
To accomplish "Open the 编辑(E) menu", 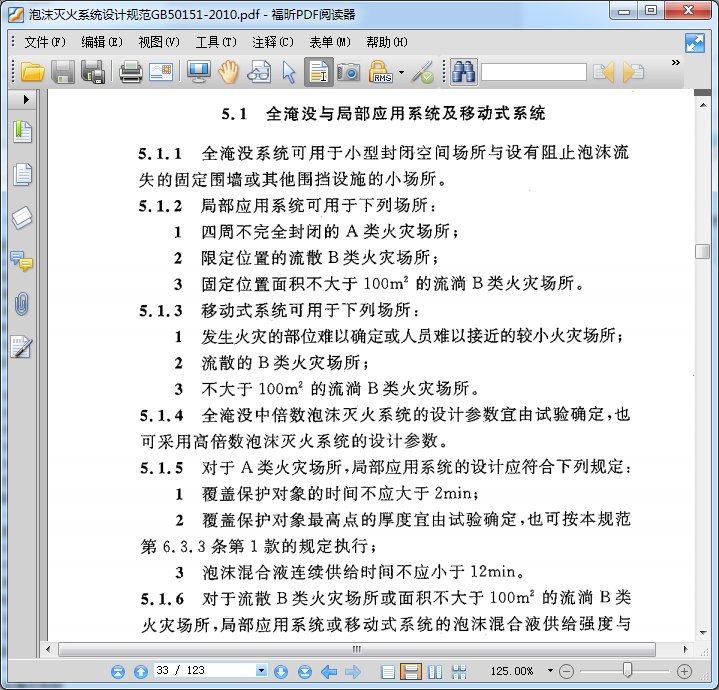I will tap(102, 42).
